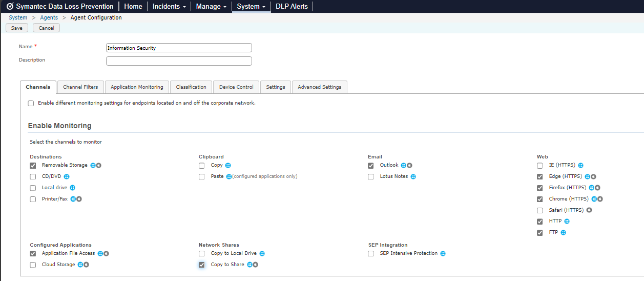This screenshot has width=644, height=281.
Task: Click the Name input field
Action: [179, 48]
